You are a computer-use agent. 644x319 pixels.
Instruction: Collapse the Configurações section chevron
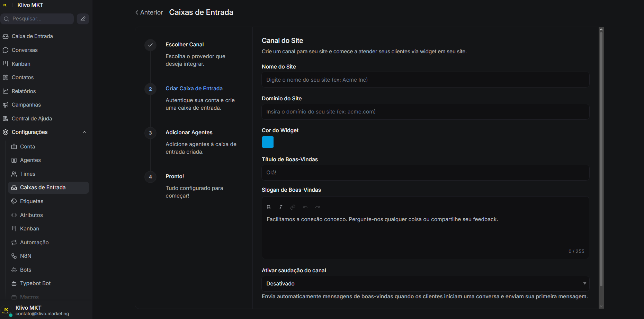pos(84,132)
